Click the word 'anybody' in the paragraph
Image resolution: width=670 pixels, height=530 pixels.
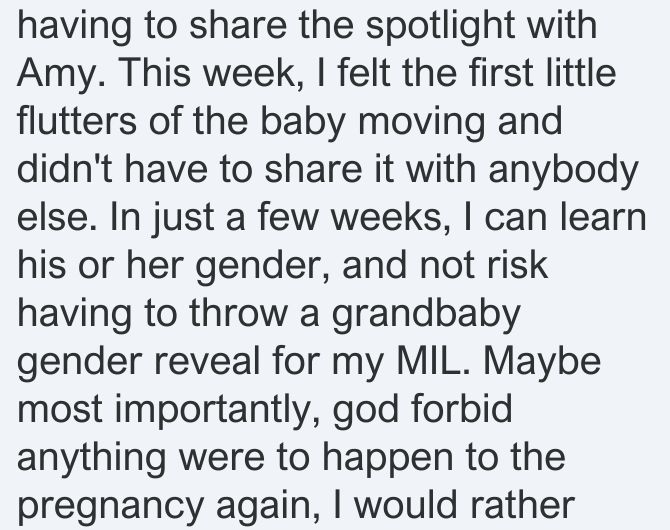point(563,170)
